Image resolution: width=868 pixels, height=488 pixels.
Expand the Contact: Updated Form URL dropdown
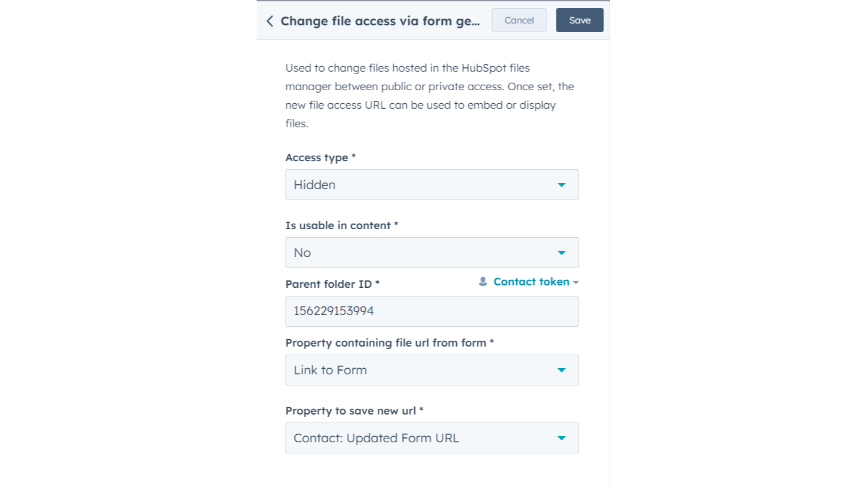(x=420, y=438)
